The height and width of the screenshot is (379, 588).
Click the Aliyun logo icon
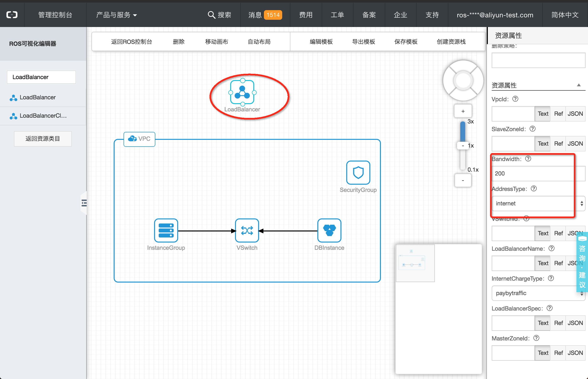pyautogui.click(x=12, y=15)
